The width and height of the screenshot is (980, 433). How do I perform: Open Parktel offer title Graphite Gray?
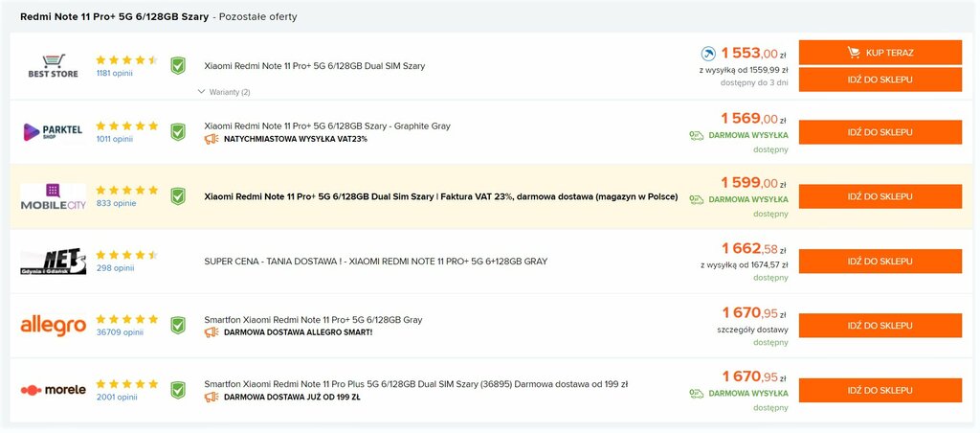(327, 125)
